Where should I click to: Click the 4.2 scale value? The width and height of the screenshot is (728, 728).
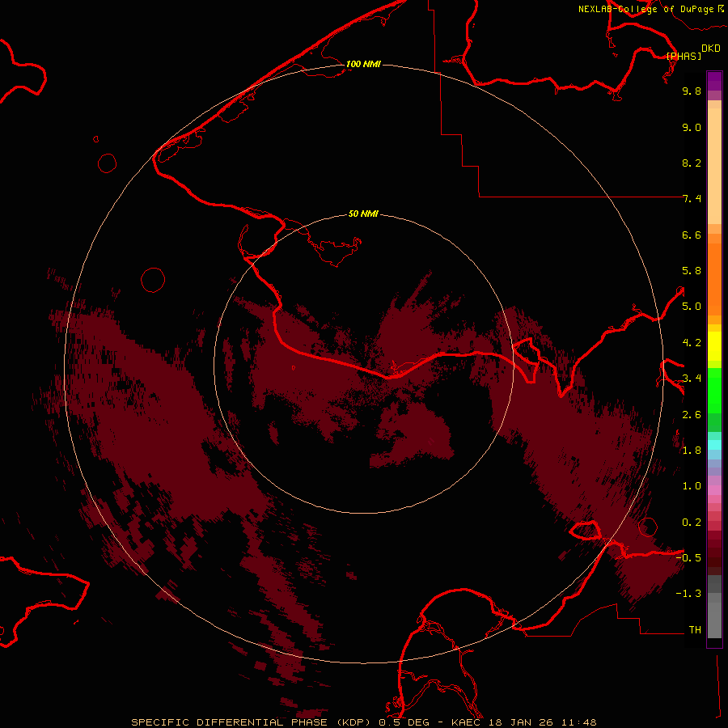pyautogui.click(x=692, y=343)
